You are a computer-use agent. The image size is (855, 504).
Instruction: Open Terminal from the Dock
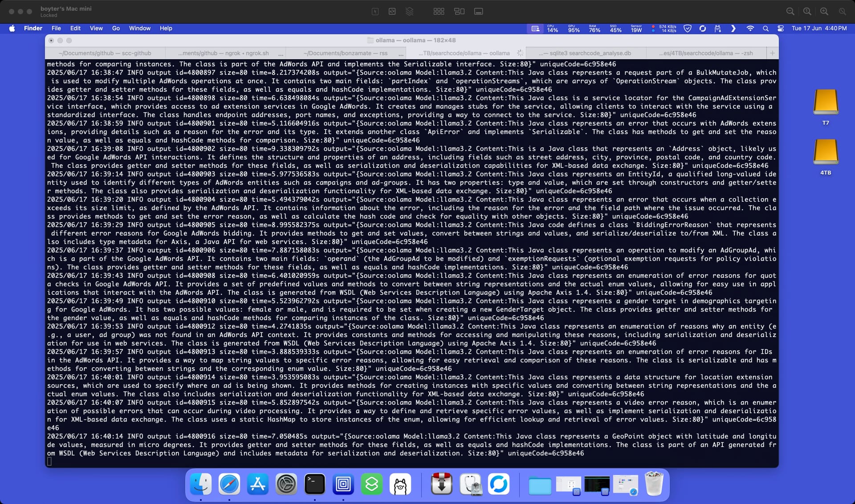click(315, 484)
